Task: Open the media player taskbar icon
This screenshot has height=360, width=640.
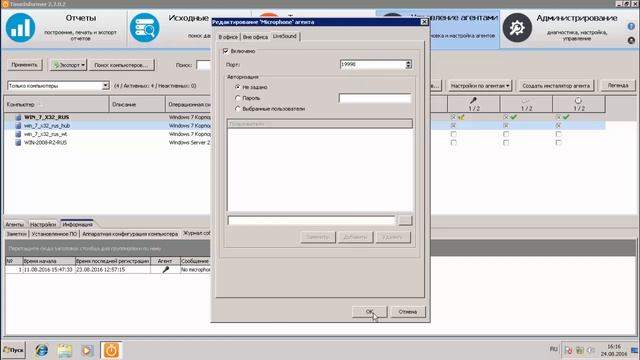Action: pos(87,350)
